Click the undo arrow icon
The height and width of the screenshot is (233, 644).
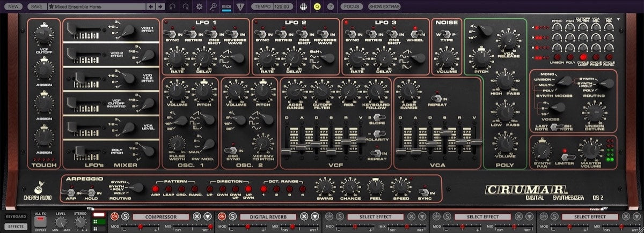click(172, 6)
